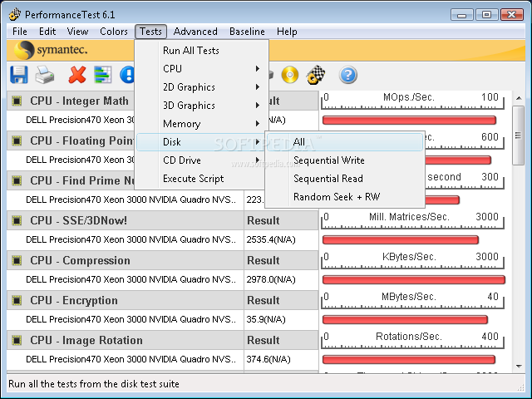Click the vertical scrollbar thumb
This screenshot has width=532, height=399.
(519, 135)
